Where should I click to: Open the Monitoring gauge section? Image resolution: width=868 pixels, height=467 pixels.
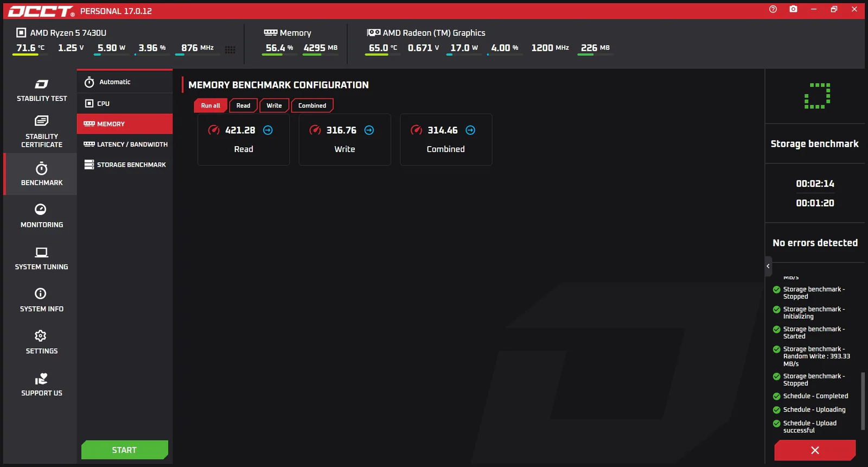42,216
